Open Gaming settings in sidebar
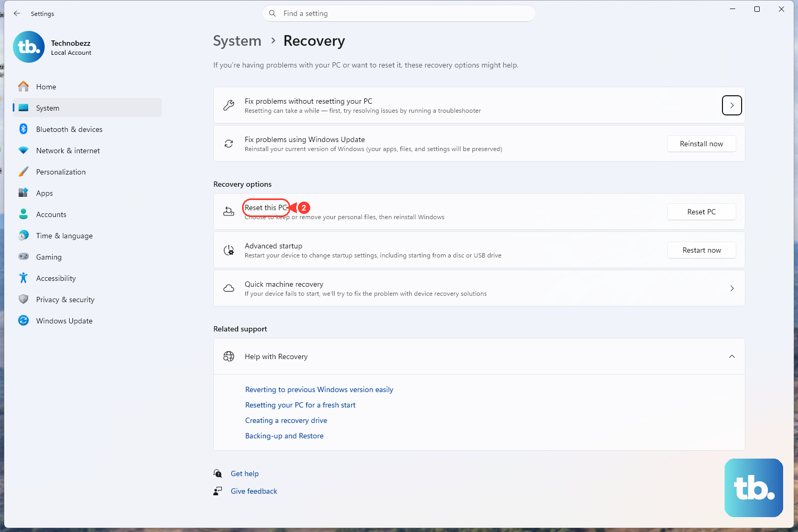Viewport: 798px width, 532px height. pos(87,256)
